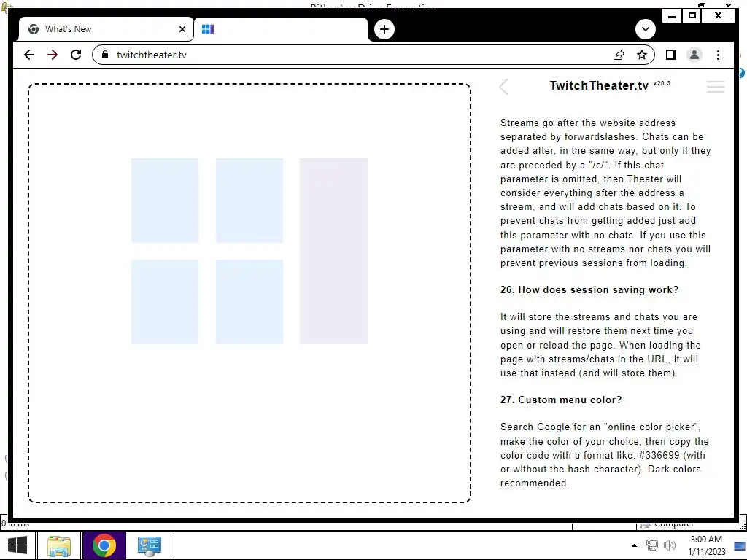This screenshot has height=560, width=747.
Task: Click the TwitchTheater.tv title
Action: [x=599, y=86]
